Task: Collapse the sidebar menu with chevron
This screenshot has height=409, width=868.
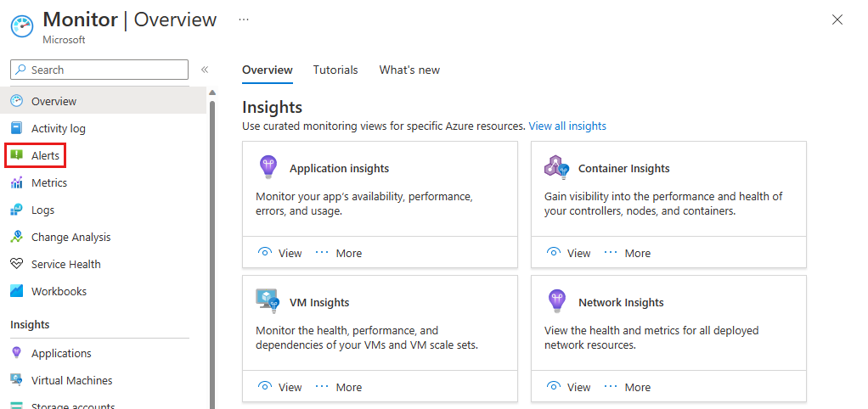Action: 205,70
